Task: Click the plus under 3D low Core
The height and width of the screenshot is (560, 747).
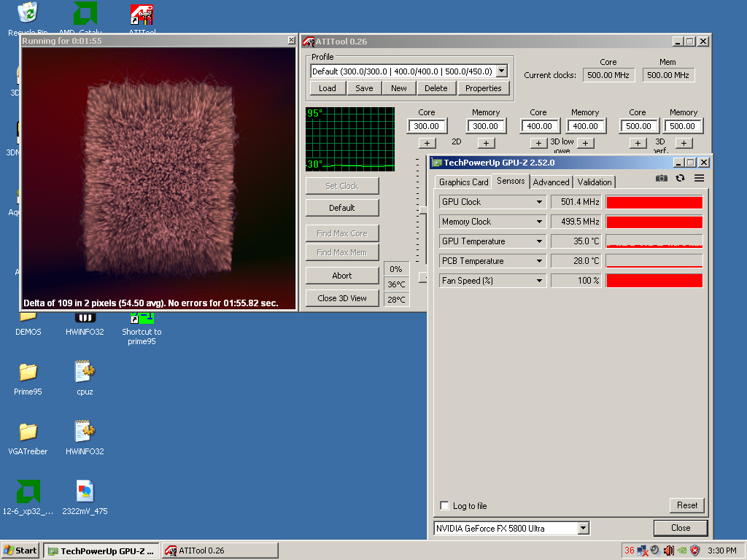Action: (x=538, y=143)
